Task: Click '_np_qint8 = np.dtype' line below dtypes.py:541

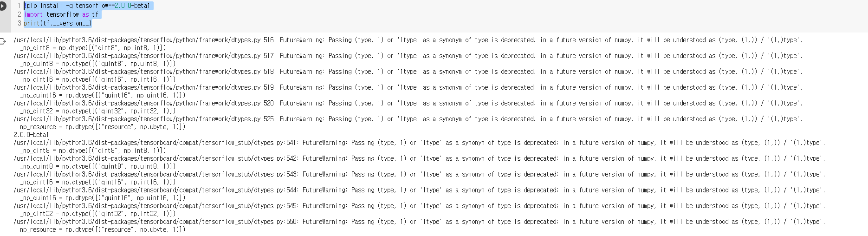Action: (93, 151)
